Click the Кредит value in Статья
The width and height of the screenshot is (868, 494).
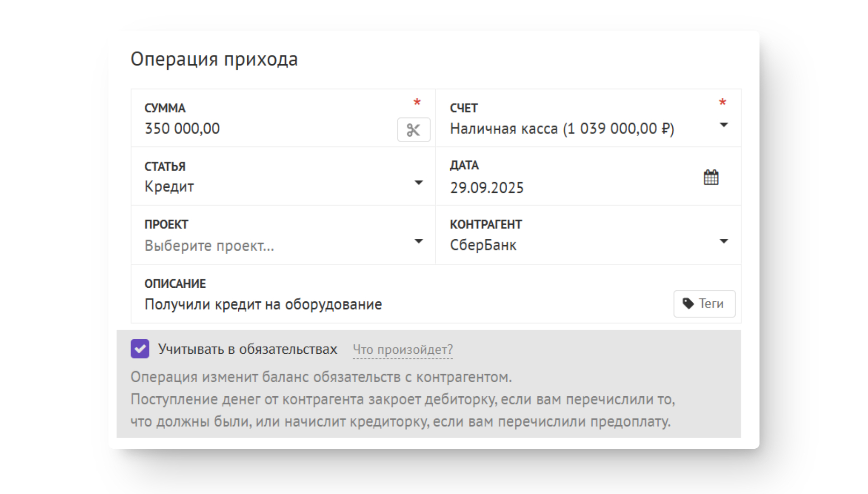(x=169, y=187)
